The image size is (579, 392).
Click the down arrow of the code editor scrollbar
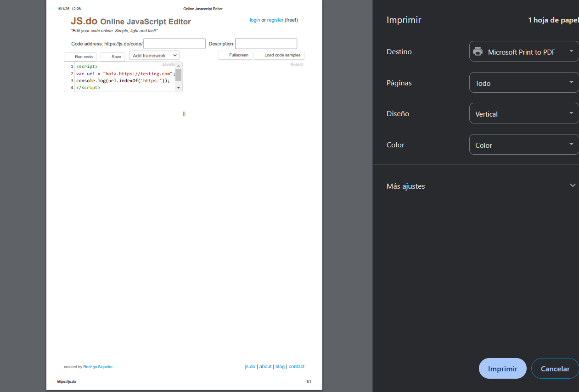[x=179, y=88]
